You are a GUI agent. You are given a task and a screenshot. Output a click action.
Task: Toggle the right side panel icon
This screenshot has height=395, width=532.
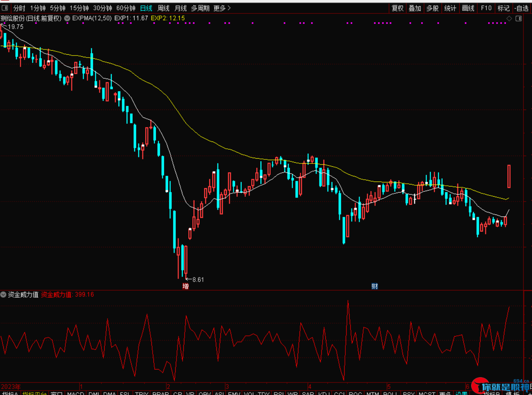518,18
